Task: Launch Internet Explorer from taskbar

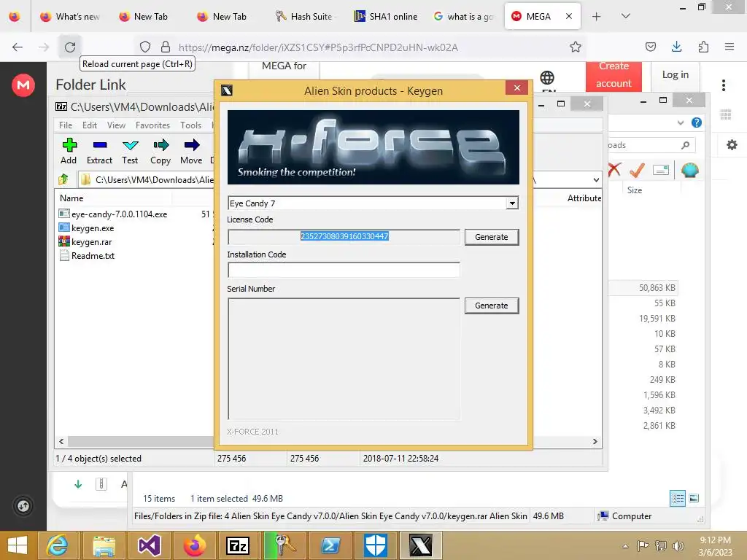Action: (x=57, y=545)
